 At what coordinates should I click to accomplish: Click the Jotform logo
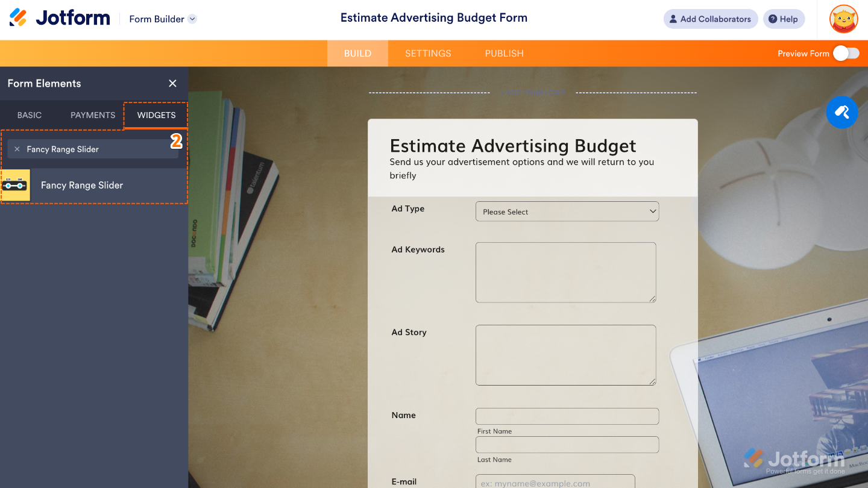point(60,18)
